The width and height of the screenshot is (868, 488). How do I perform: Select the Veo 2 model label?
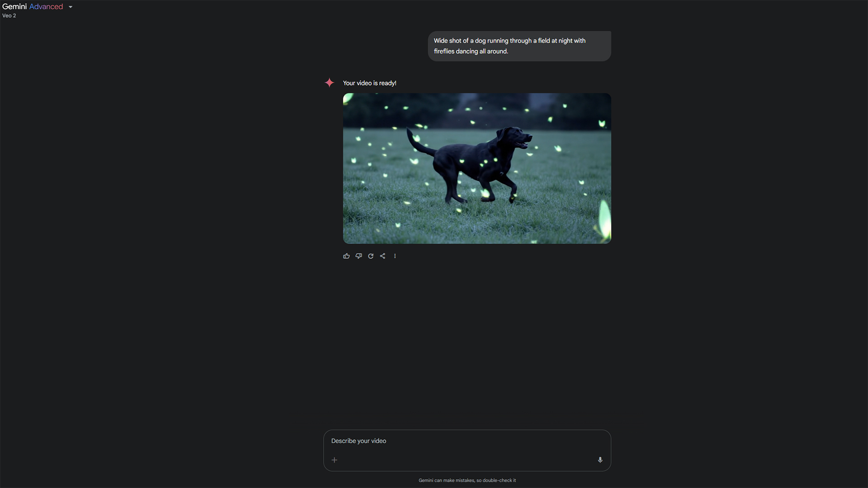9,16
